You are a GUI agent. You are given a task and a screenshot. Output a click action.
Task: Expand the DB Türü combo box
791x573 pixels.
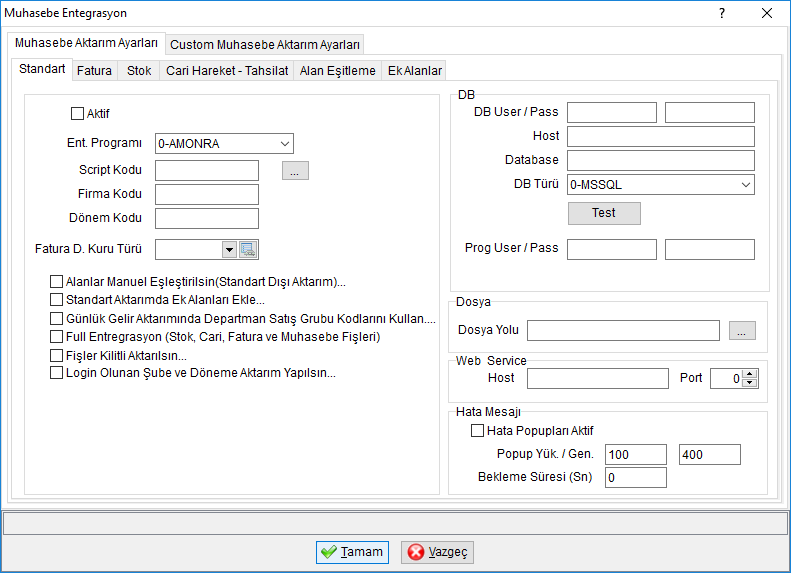click(746, 185)
